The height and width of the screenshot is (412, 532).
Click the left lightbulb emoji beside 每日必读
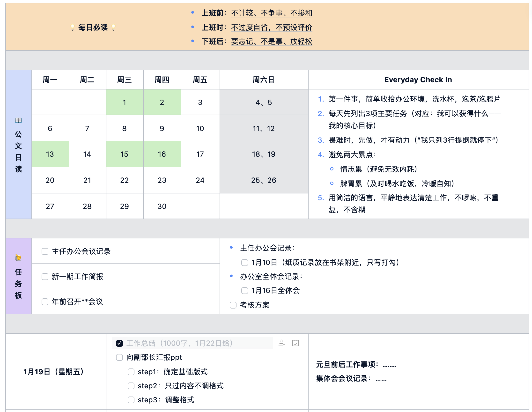pyautogui.click(x=72, y=28)
